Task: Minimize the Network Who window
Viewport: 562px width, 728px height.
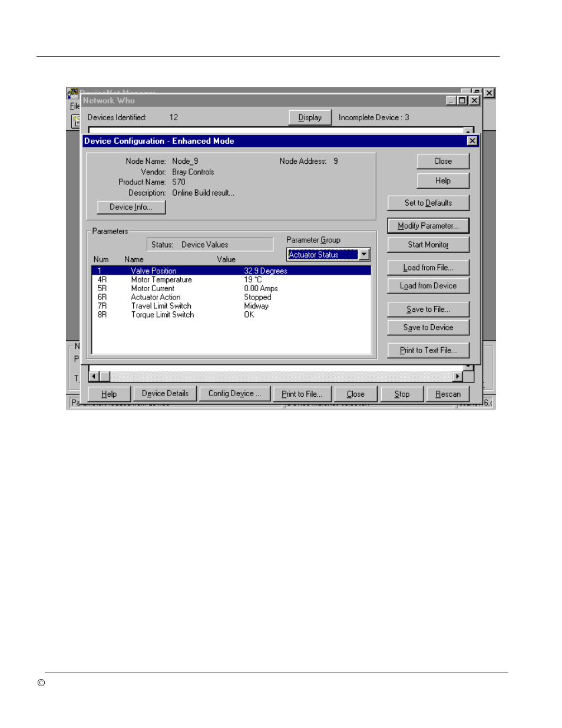Action: point(452,101)
